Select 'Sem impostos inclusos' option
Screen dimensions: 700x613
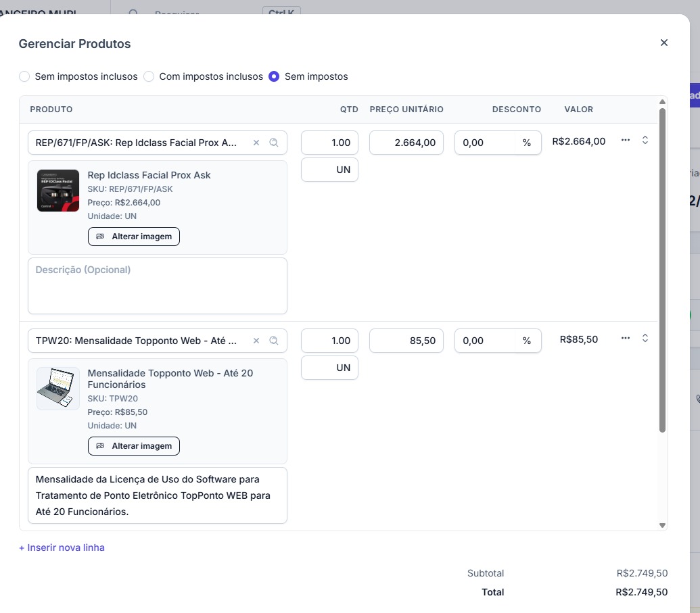coord(24,76)
